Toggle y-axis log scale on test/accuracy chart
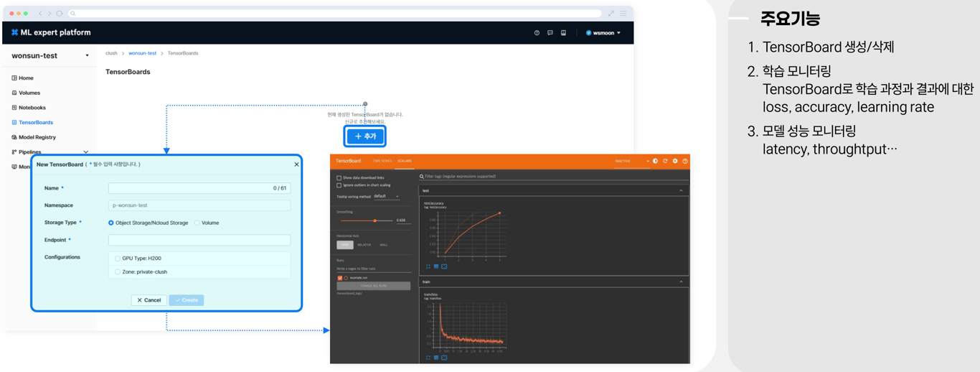 436,266
